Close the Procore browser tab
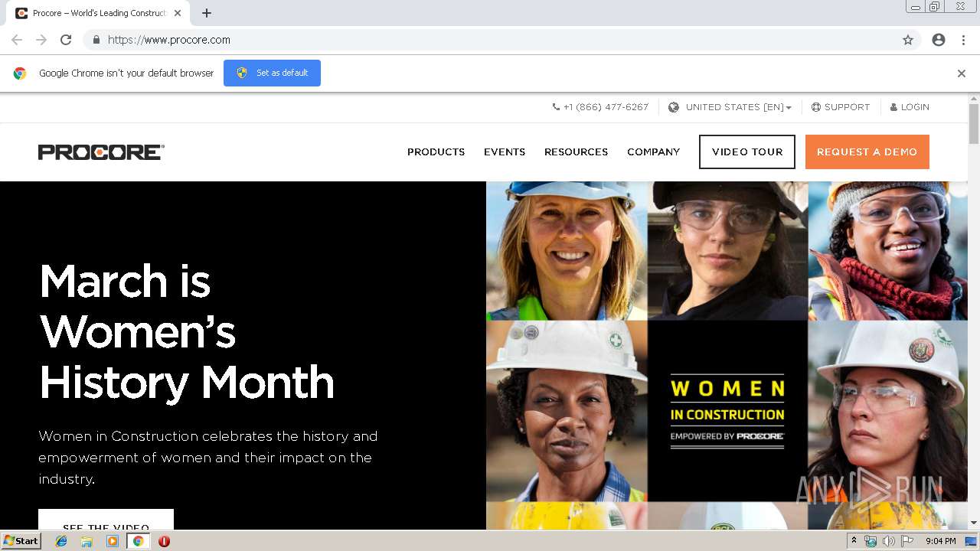The image size is (980, 551). [178, 13]
